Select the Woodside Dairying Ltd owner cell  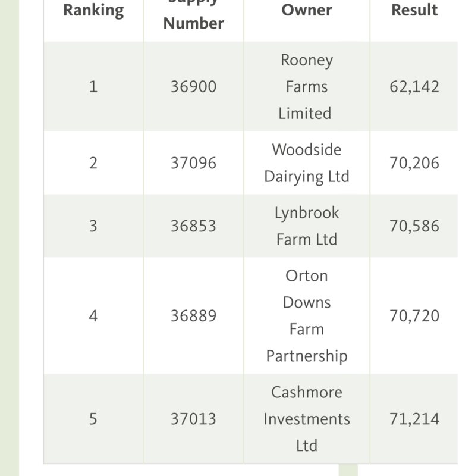306,163
